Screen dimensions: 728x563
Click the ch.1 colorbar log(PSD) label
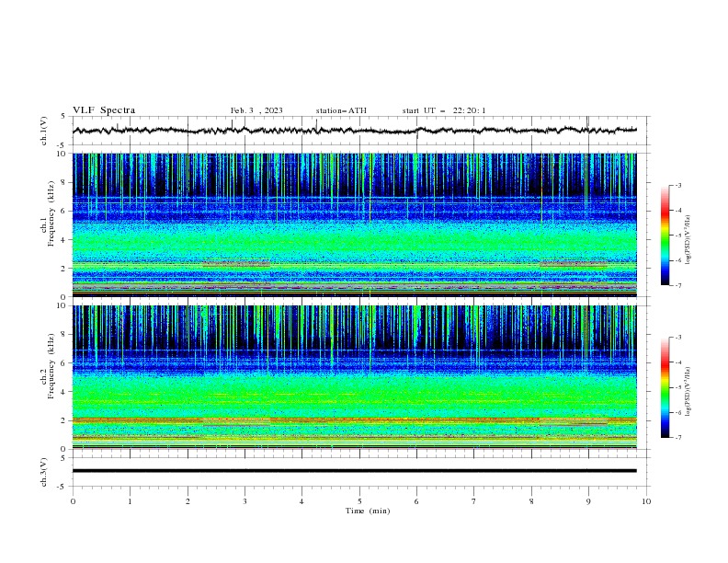click(688, 240)
